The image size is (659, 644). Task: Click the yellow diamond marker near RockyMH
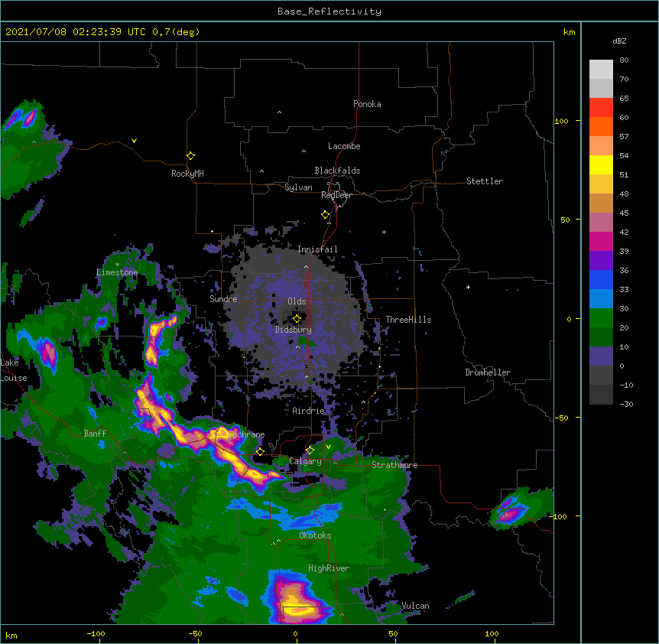click(x=190, y=155)
